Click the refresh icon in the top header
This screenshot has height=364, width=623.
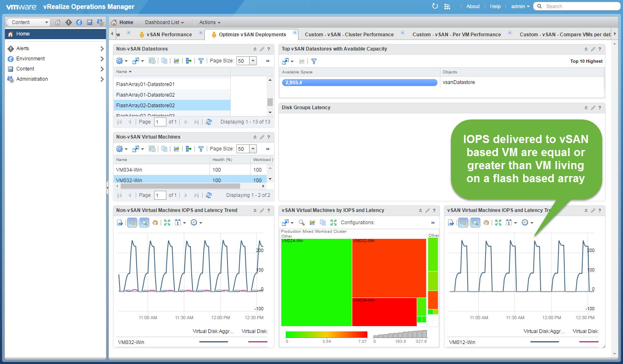click(435, 6)
